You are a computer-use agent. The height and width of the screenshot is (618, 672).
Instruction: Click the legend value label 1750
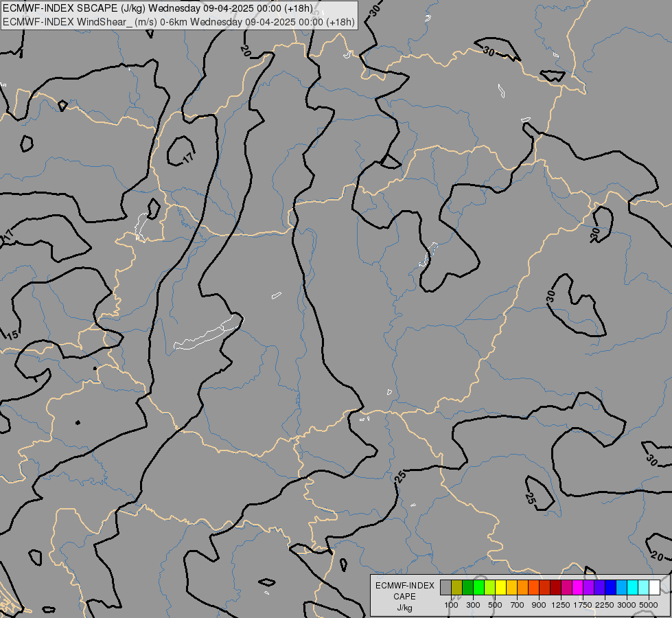[583, 605]
